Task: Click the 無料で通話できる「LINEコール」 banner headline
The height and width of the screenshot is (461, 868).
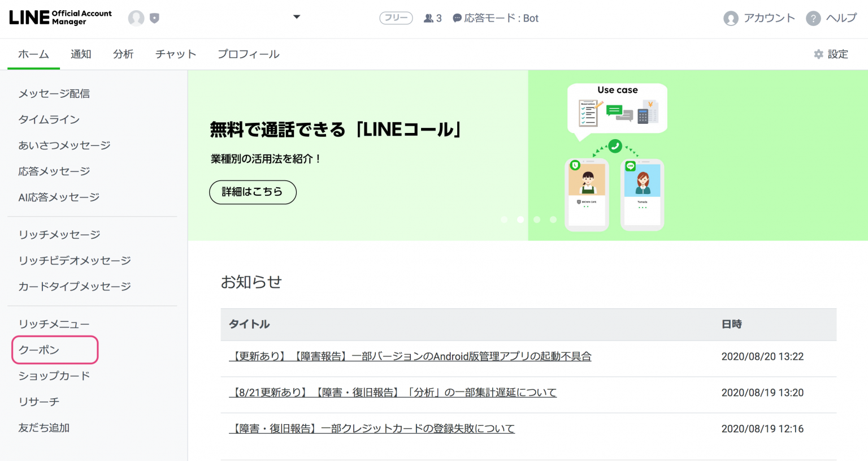Action: (336, 130)
